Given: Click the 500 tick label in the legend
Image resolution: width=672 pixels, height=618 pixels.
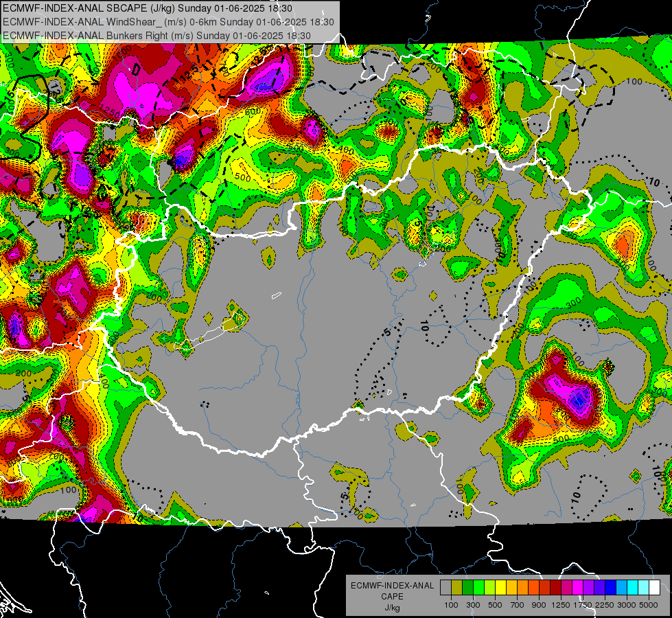Looking at the screenshot, I should 495,605.
